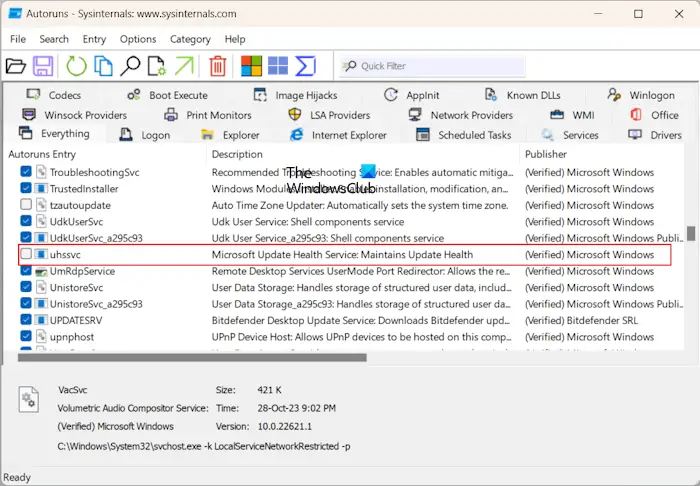
Task: Open the Search menu
Action: point(54,39)
